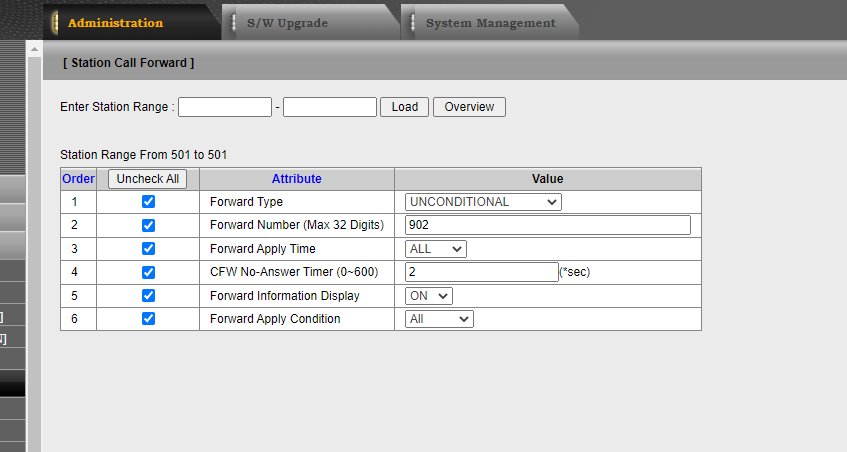Open the Forward Type dropdown
Viewport: 847px width, 452px height.
483,202
